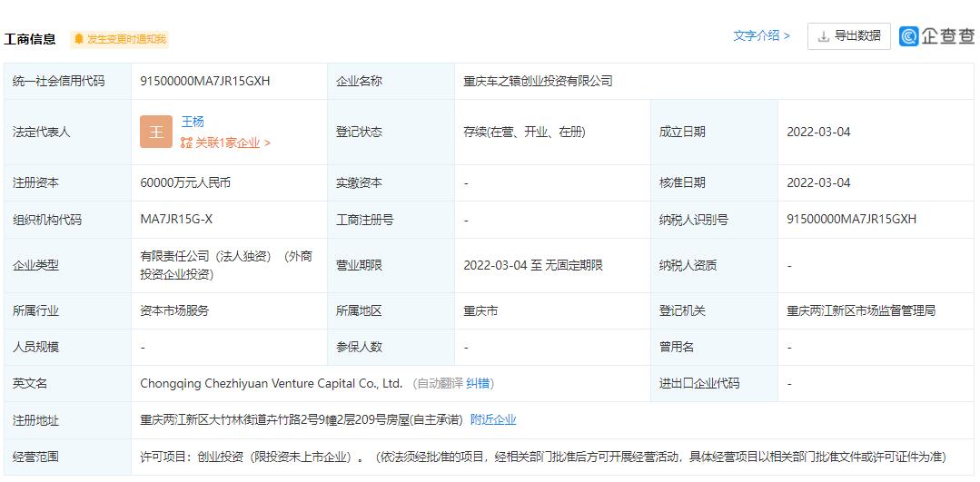Click registration status 存续(在营、开业、在册)

[524, 132]
